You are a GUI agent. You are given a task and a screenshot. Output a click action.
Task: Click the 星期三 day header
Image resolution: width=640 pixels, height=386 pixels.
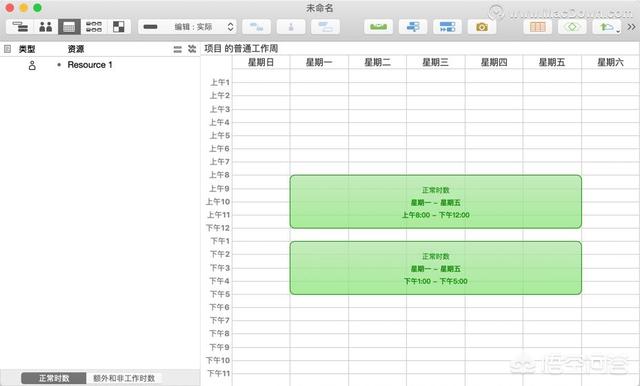pos(436,62)
